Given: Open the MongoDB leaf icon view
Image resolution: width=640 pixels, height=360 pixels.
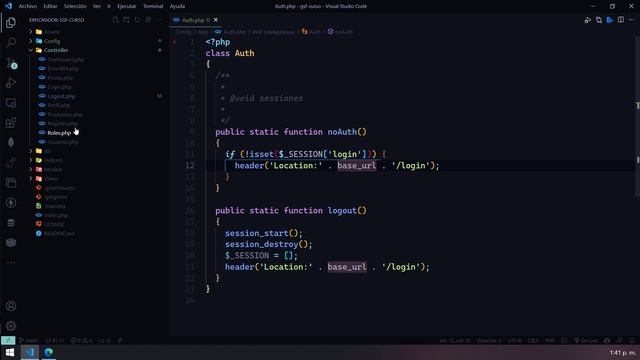Looking at the screenshot, I should [x=11, y=142].
